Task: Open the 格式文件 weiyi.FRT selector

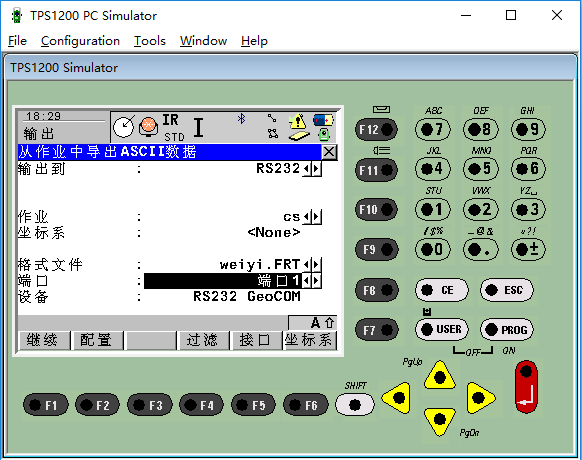Action: 312,265
